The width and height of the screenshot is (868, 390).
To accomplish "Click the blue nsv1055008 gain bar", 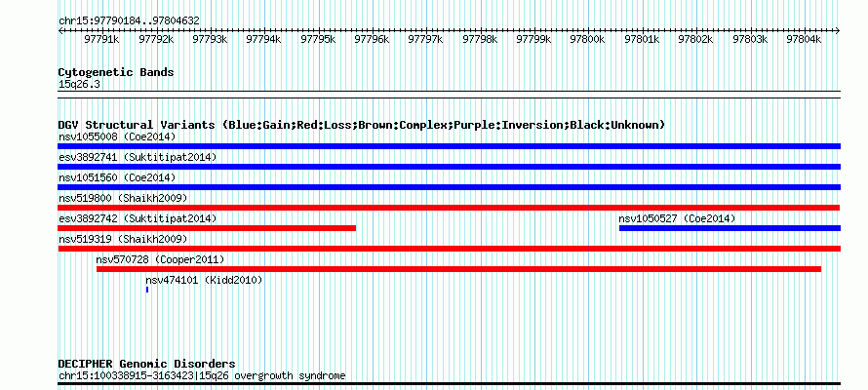I will [x=449, y=146].
